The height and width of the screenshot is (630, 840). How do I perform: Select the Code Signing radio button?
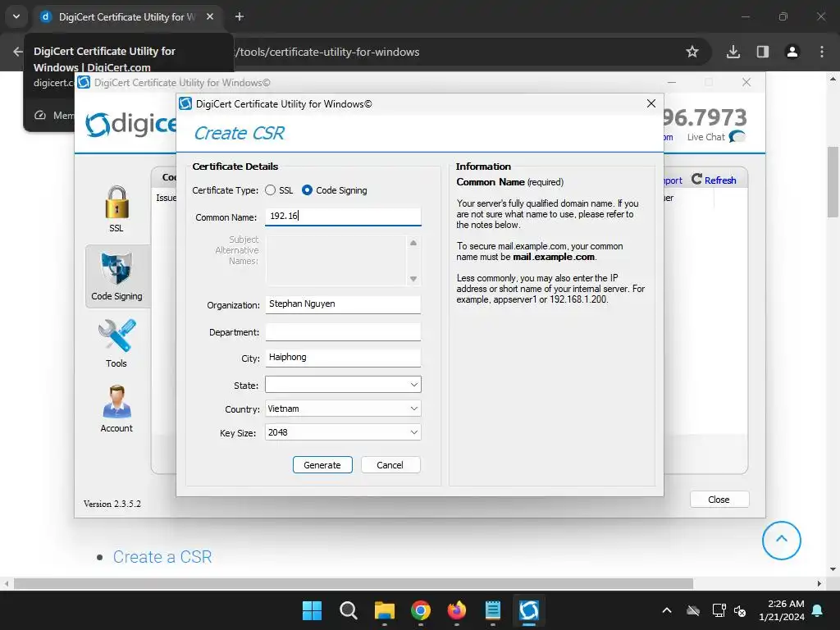point(307,190)
